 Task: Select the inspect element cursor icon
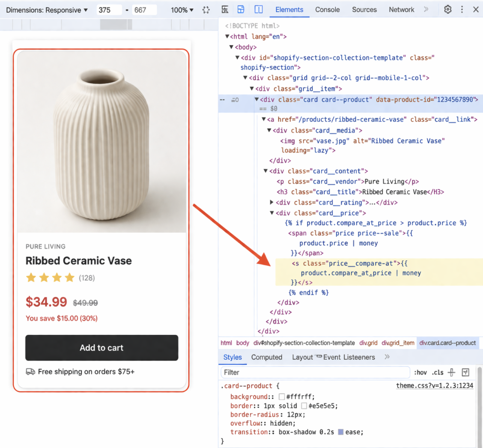(225, 9)
